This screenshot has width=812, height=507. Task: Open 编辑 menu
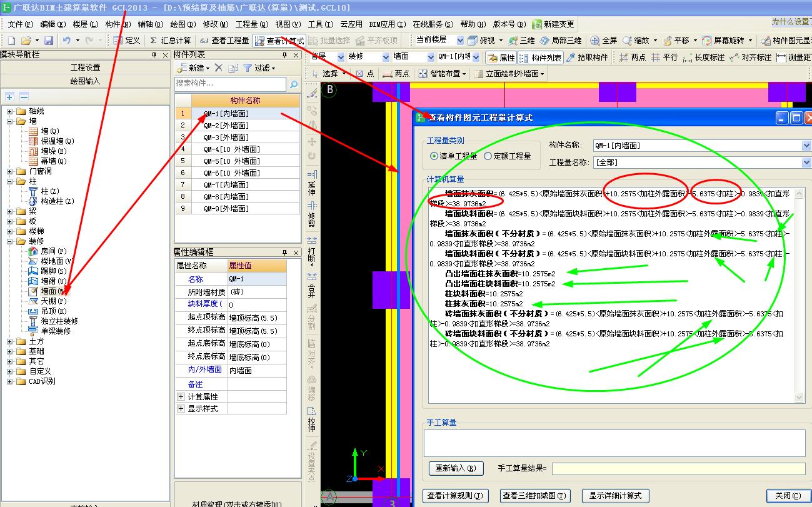coord(53,24)
